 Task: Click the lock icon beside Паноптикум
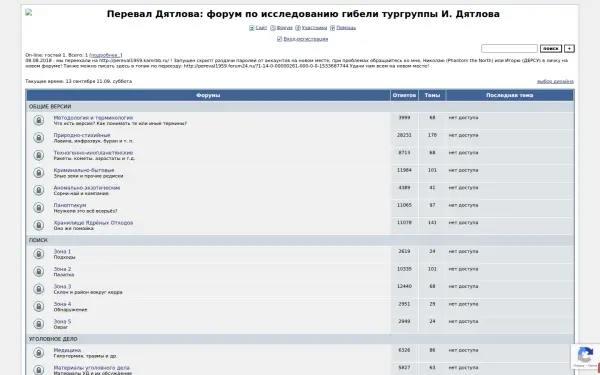[38, 208]
